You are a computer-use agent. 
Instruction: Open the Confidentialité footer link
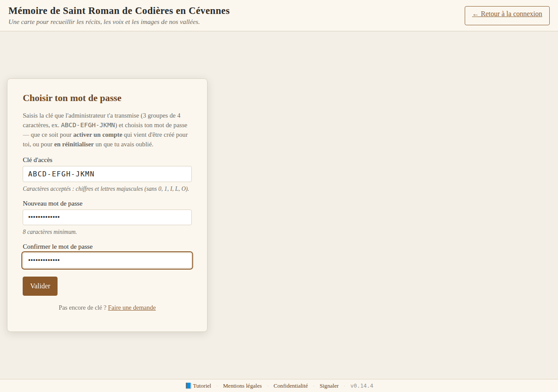pos(290,385)
